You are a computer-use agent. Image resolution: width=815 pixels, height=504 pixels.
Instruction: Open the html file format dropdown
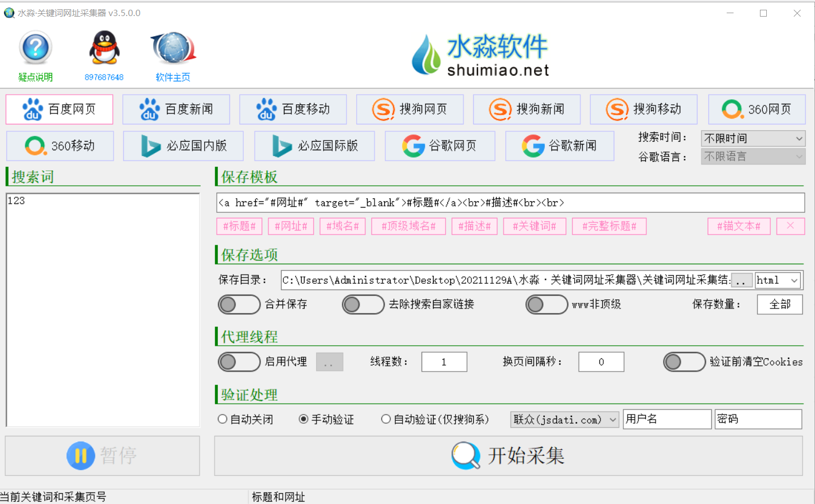click(778, 280)
